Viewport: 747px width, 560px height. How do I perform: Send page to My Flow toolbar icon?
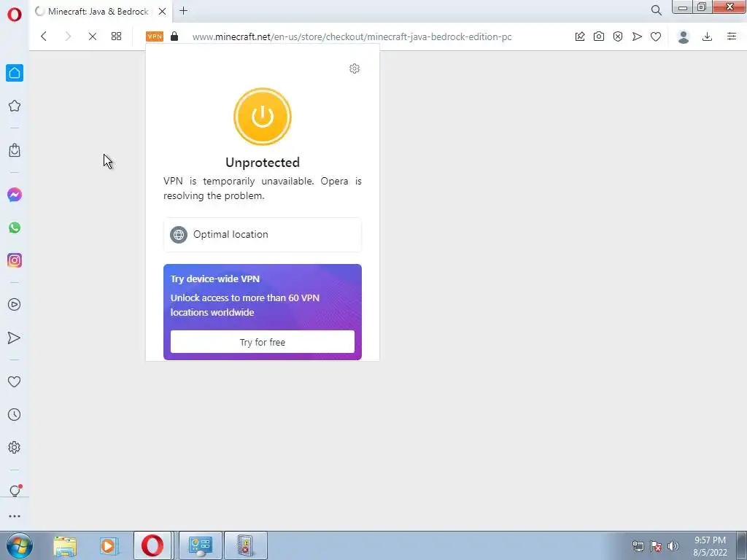[637, 36]
